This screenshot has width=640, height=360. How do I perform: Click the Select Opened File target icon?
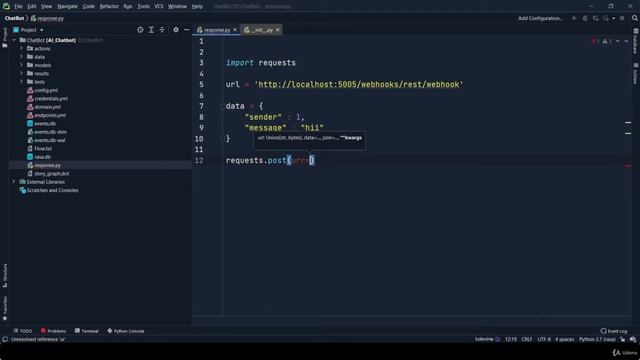tap(140, 30)
